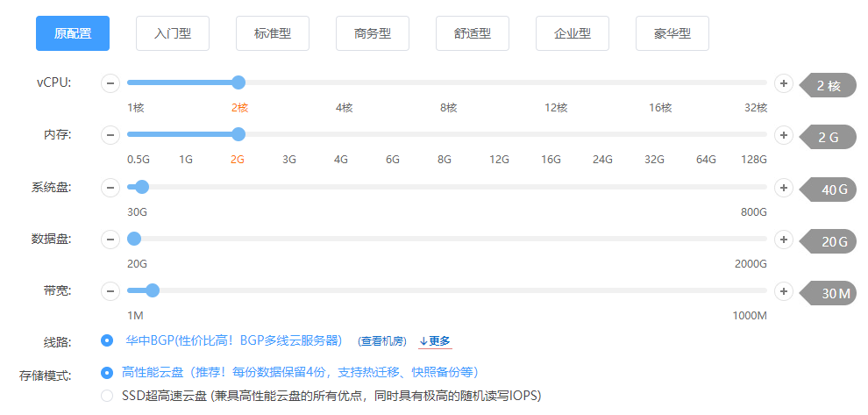
Task: Click the 8核 mark on vCPU slider
Action: coord(448,108)
